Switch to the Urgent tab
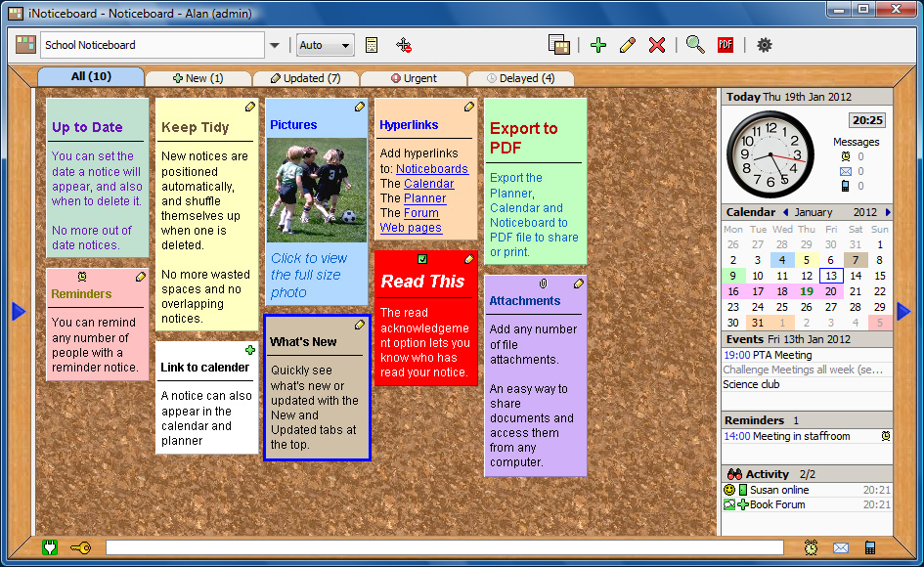Screen dimensions: 924x567 414,78
